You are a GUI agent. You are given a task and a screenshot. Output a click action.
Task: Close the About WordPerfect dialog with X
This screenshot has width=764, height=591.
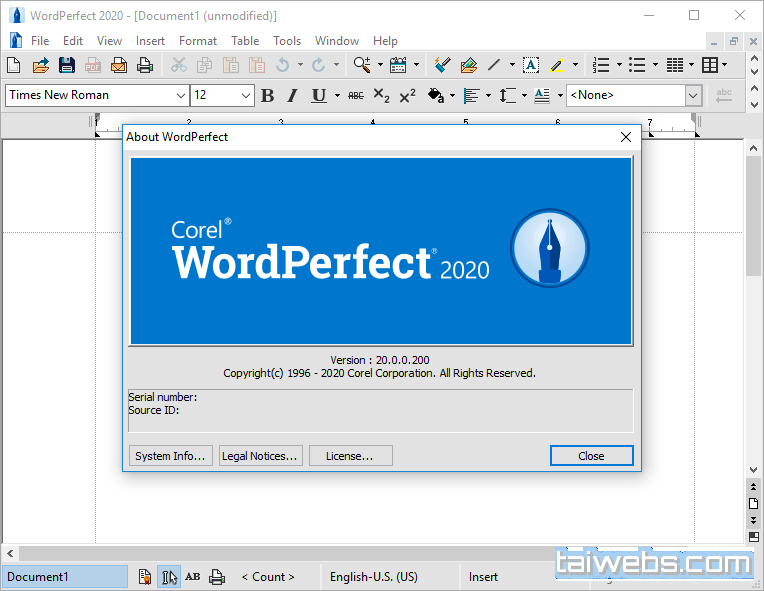click(x=626, y=137)
